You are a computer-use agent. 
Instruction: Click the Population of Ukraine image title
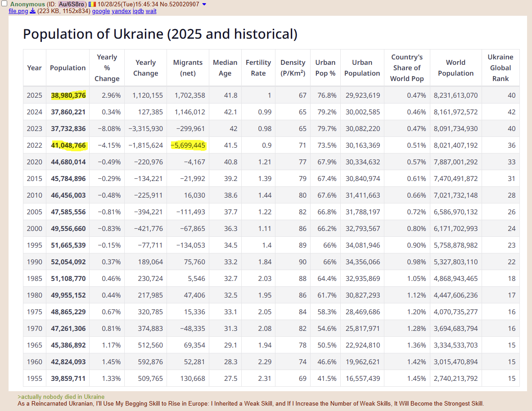160,34
